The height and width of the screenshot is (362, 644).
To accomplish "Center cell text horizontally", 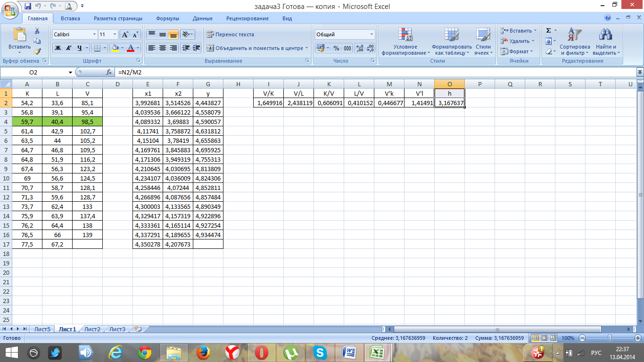I will click(x=162, y=48).
